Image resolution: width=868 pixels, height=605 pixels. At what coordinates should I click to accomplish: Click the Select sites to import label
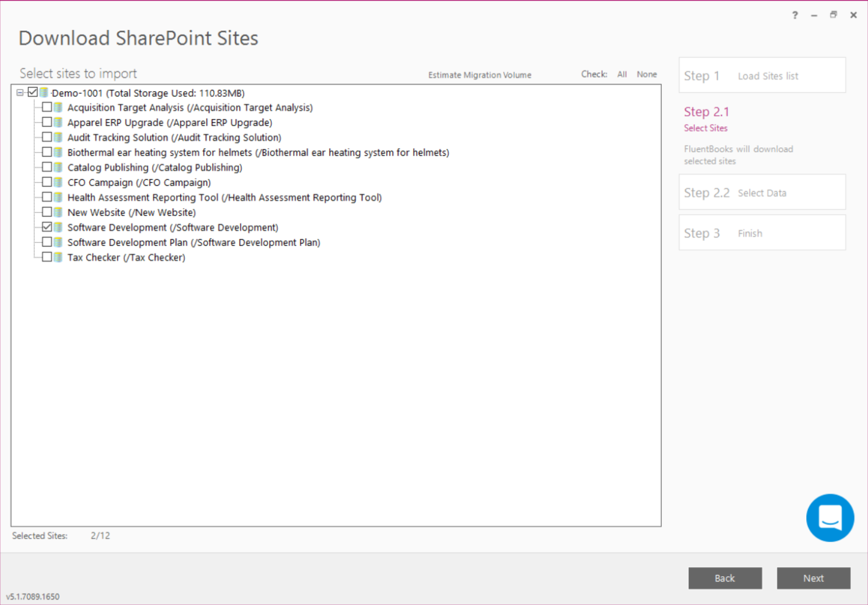pyautogui.click(x=78, y=73)
